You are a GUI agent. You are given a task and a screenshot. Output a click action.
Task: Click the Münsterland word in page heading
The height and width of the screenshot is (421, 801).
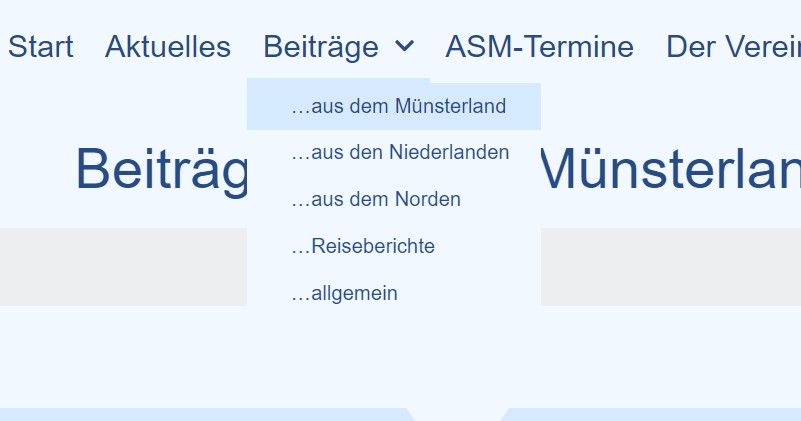[x=670, y=169]
